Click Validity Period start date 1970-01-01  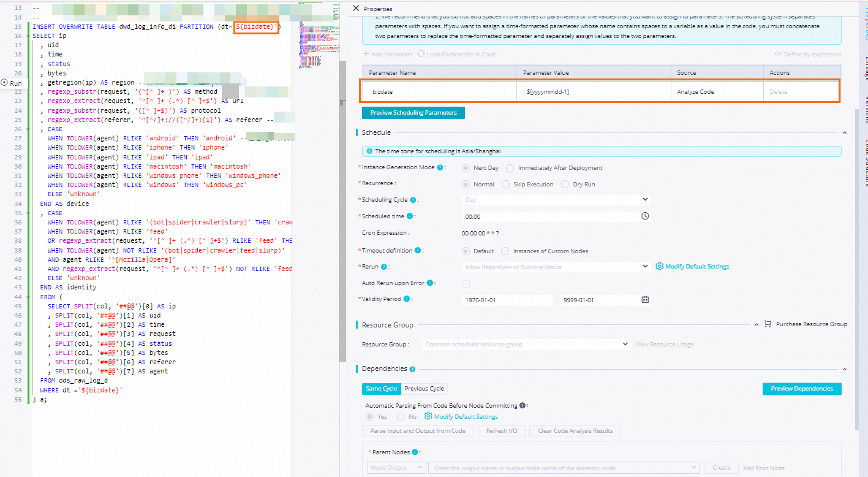click(x=507, y=300)
